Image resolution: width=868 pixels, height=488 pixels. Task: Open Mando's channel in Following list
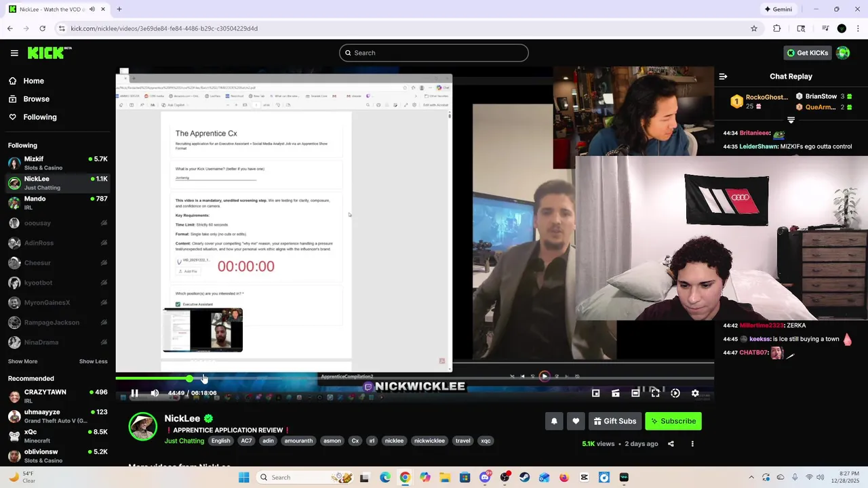57,203
